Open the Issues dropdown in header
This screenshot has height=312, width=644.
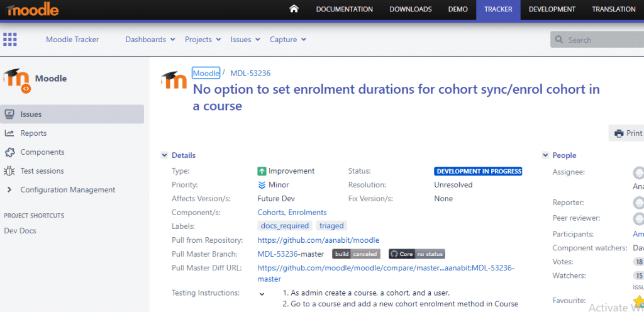[x=245, y=40]
